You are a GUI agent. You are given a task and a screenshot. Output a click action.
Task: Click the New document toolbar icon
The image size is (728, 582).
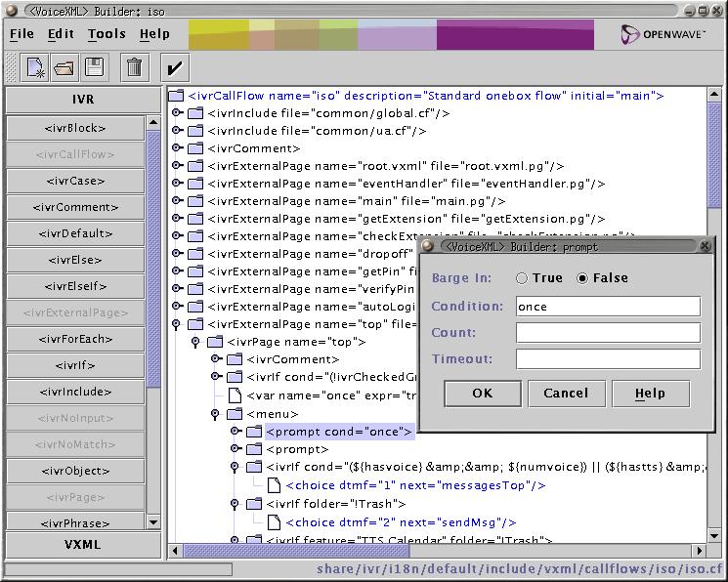pos(35,67)
